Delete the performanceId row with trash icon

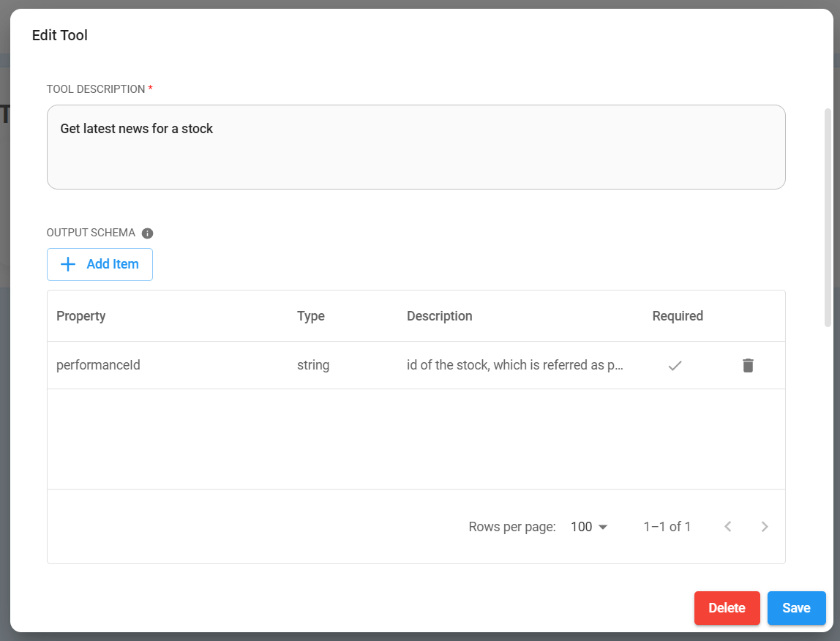pos(748,365)
